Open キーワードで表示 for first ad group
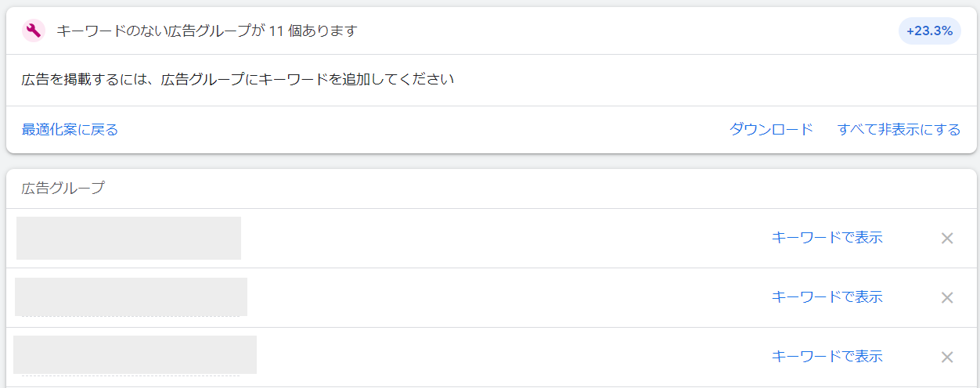The width and height of the screenshot is (980, 388). click(827, 238)
